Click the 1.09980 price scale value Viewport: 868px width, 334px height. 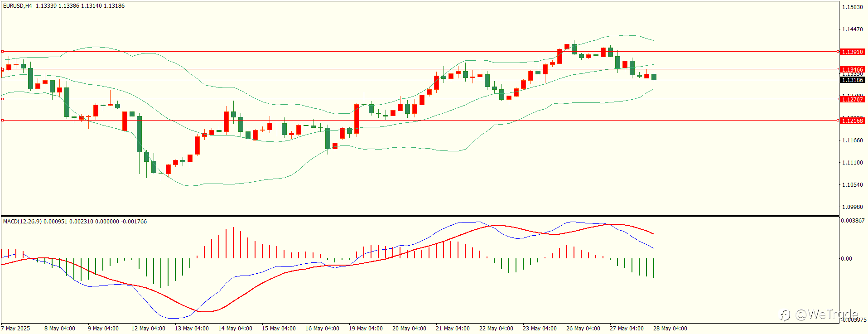[852, 207]
